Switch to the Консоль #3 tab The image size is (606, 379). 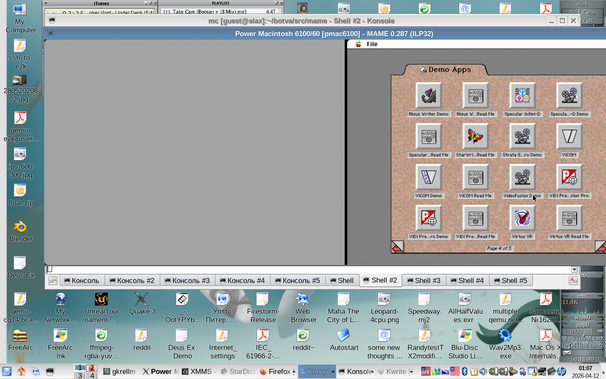pos(187,280)
